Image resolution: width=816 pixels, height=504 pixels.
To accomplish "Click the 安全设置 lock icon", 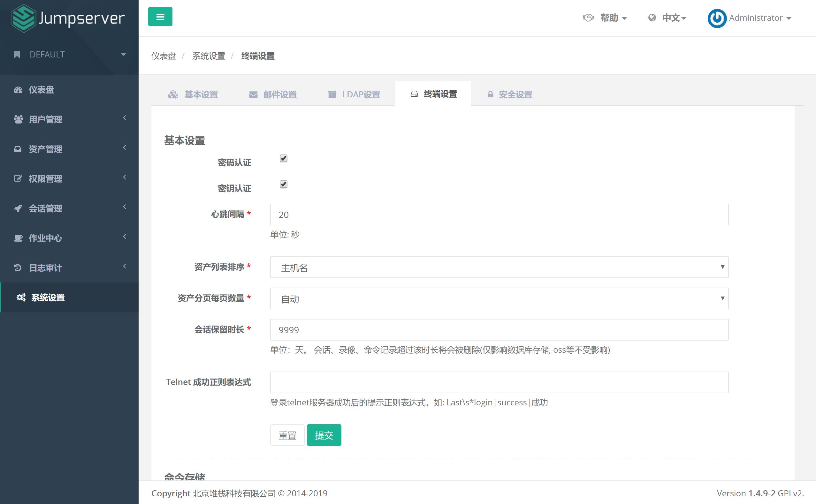I will [490, 95].
